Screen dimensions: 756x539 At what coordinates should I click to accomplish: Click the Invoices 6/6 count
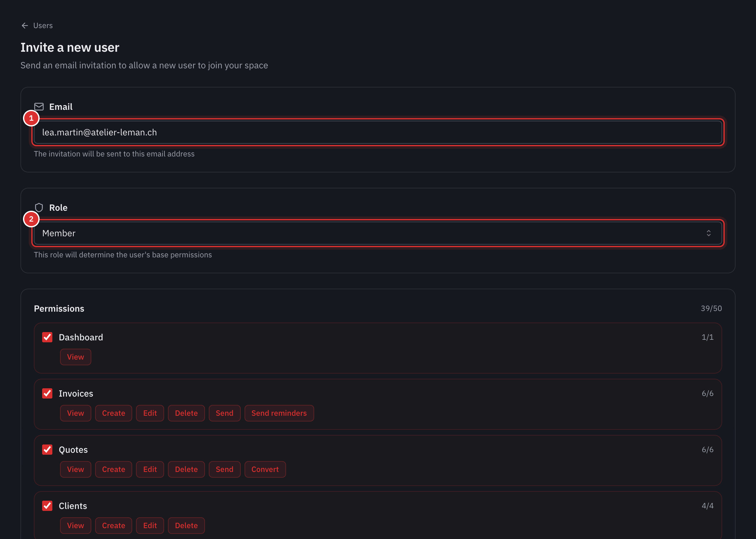point(707,393)
